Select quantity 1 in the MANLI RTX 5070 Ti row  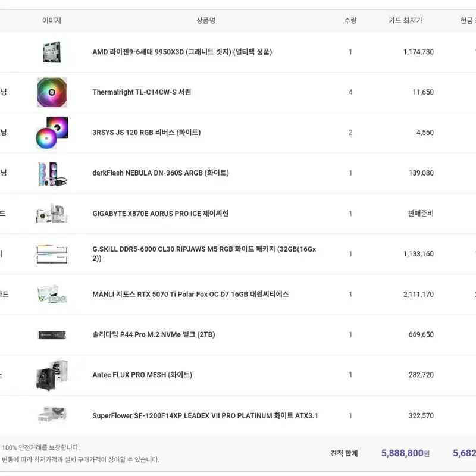click(x=350, y=294)
